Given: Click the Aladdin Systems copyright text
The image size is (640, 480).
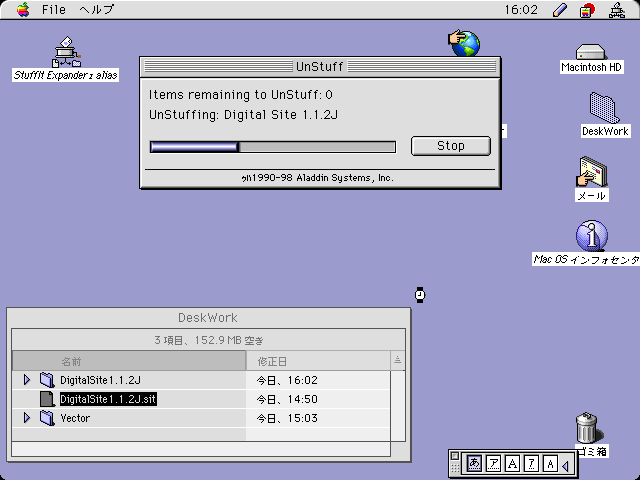Looking at the screenshot, I should (318, 178).
